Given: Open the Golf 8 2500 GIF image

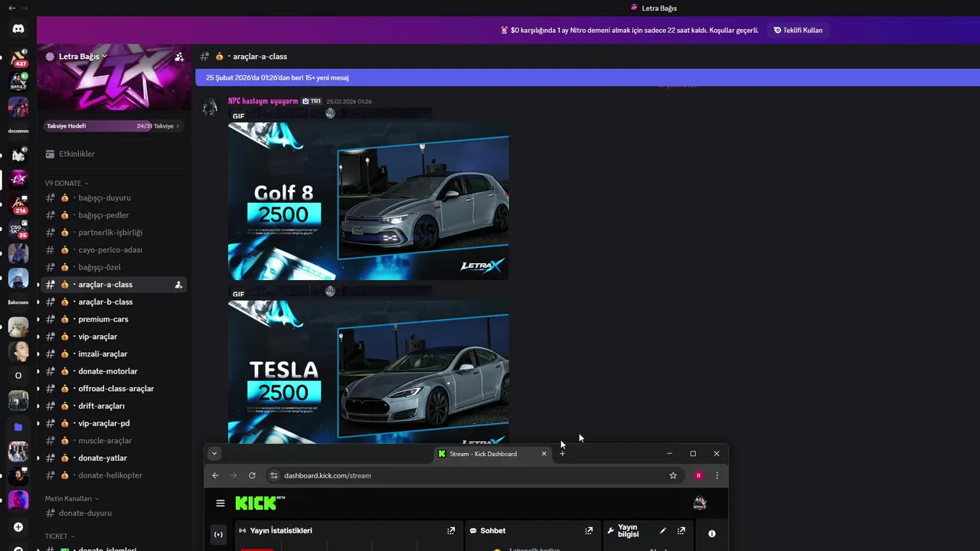Looking at the screenshot, I should click(368, 201).
